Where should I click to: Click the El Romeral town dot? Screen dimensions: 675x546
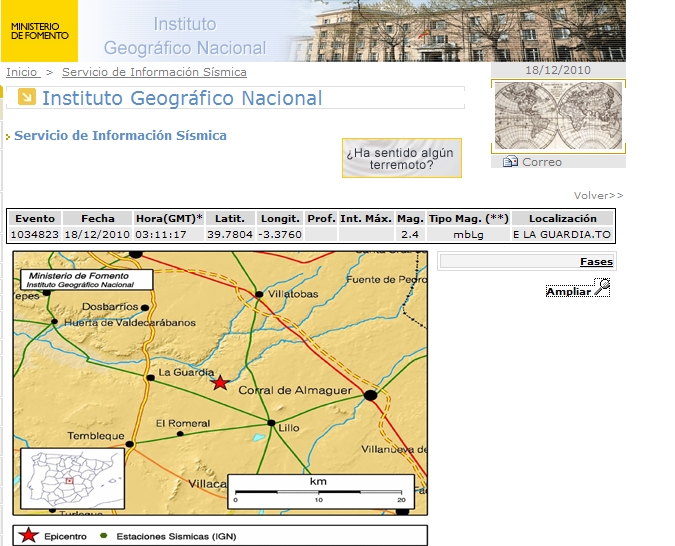pyautogui.click(x=180, y=434)
